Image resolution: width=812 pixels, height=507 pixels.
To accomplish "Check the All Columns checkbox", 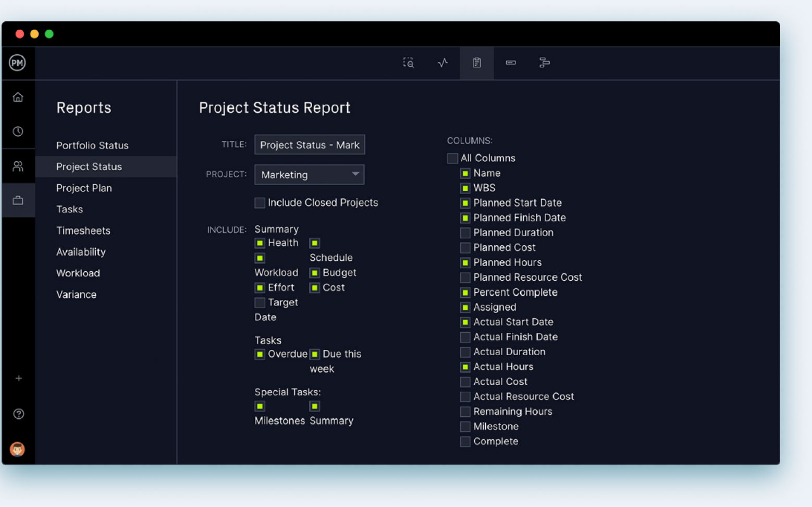I will [452, 158].
